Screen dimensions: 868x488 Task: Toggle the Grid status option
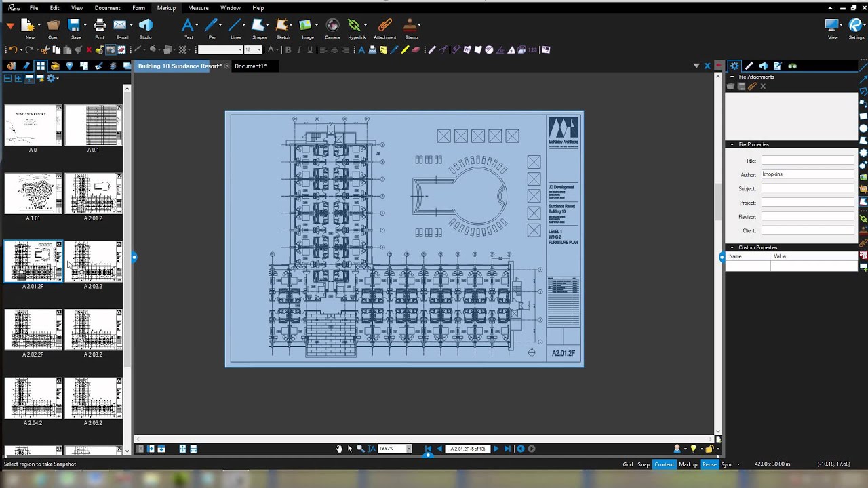click(x=628, y=464)
